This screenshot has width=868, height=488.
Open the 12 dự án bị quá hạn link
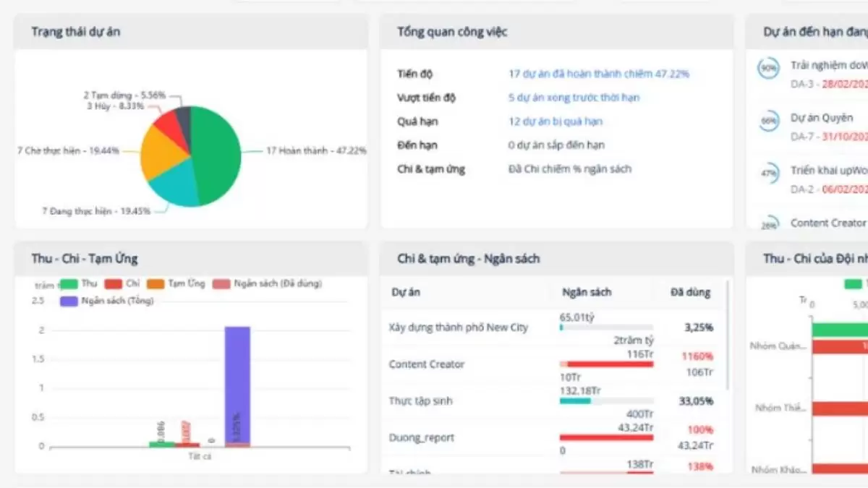(x=555, y=121)
